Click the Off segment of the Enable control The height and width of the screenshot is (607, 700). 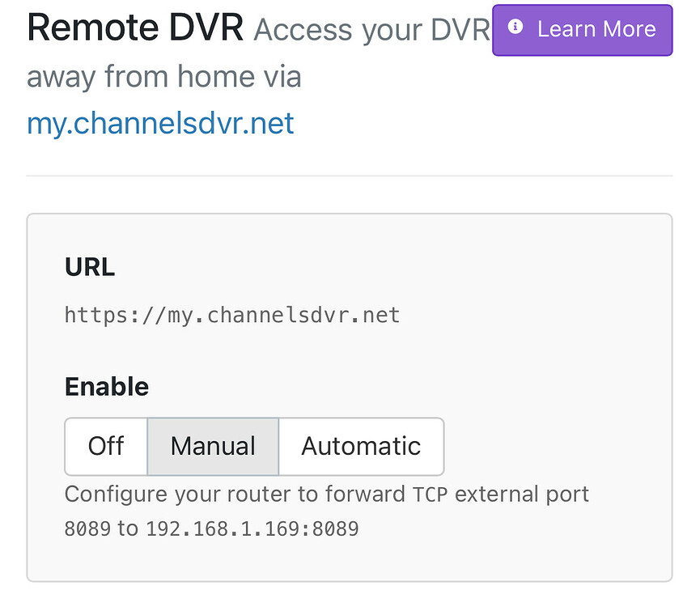tap(105, 446)
